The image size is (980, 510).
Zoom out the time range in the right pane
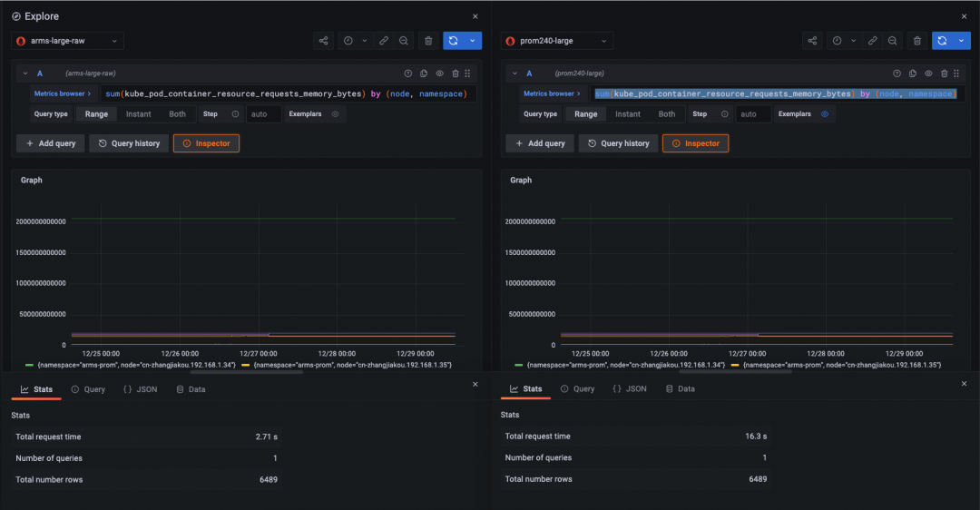coord(893,41)
